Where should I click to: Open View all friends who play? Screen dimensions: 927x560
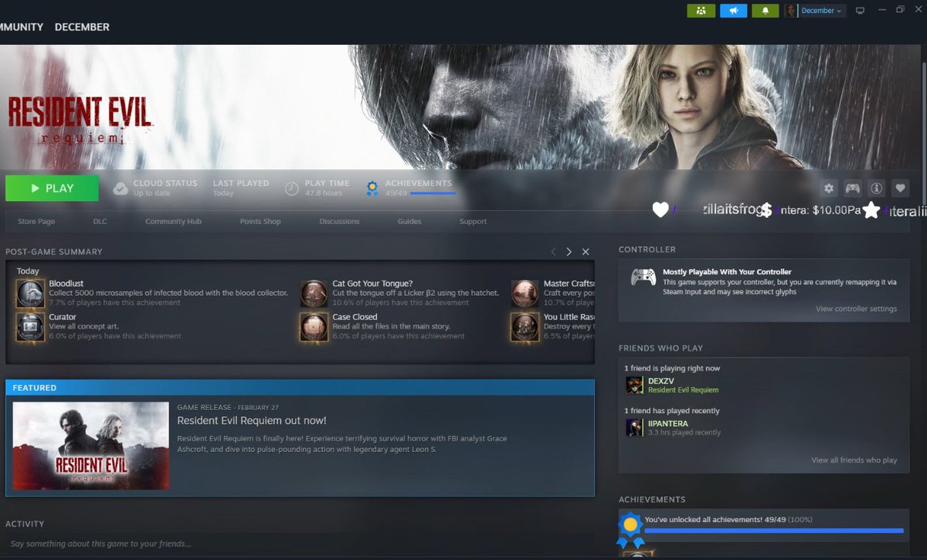point(854,460)
